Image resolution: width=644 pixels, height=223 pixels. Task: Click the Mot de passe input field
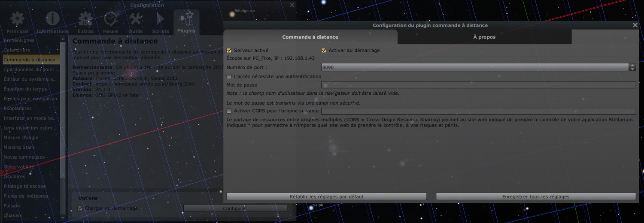479,85
